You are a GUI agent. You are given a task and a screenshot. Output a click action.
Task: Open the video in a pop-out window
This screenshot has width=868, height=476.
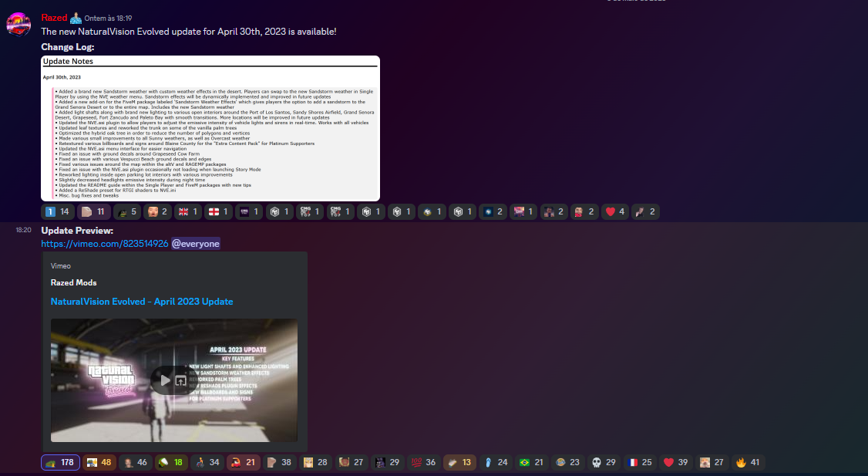coord(180,380)
